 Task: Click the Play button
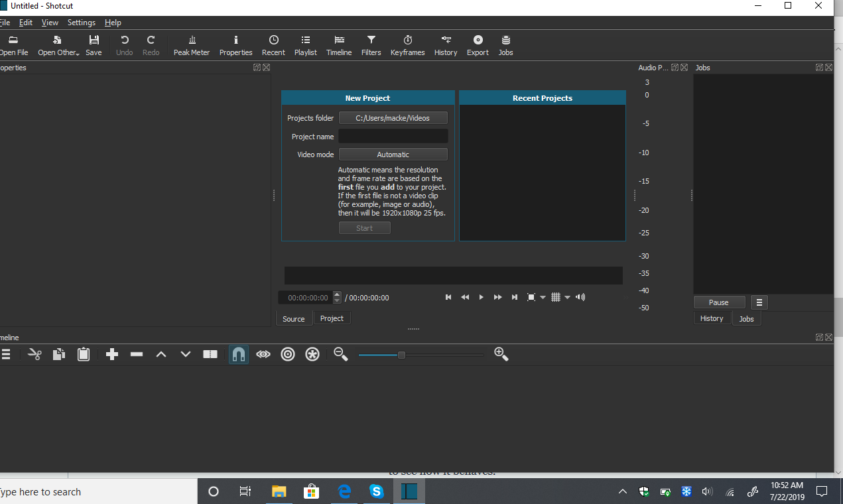pos(482,297)
